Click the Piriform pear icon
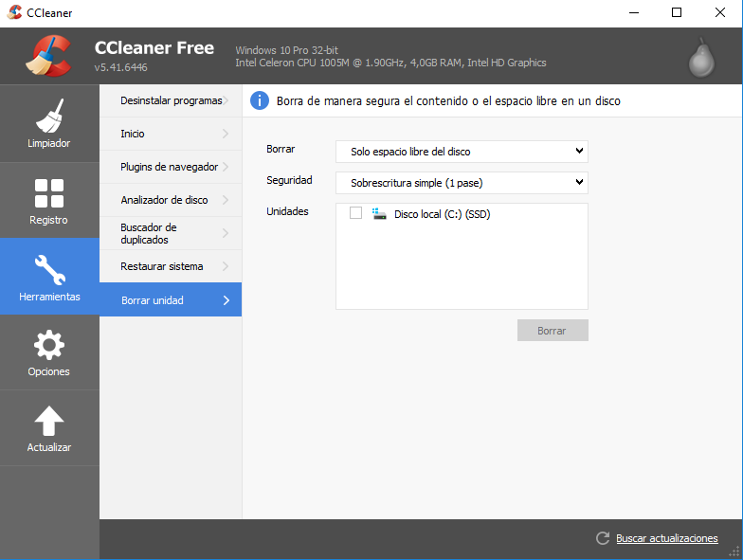The width and height of the screenshot is (743, 560). point(701,58)
